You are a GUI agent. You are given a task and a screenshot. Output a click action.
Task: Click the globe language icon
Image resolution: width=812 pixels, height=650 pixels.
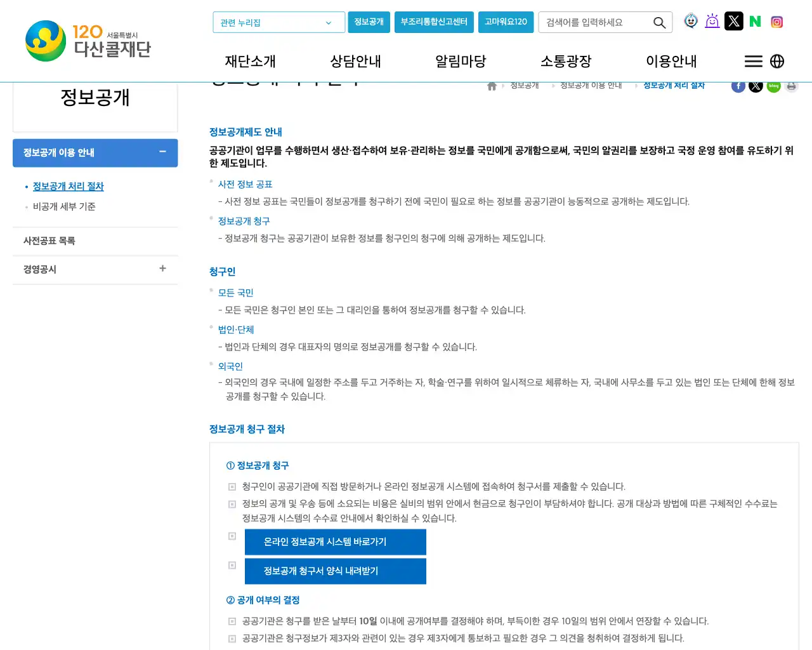777,61
